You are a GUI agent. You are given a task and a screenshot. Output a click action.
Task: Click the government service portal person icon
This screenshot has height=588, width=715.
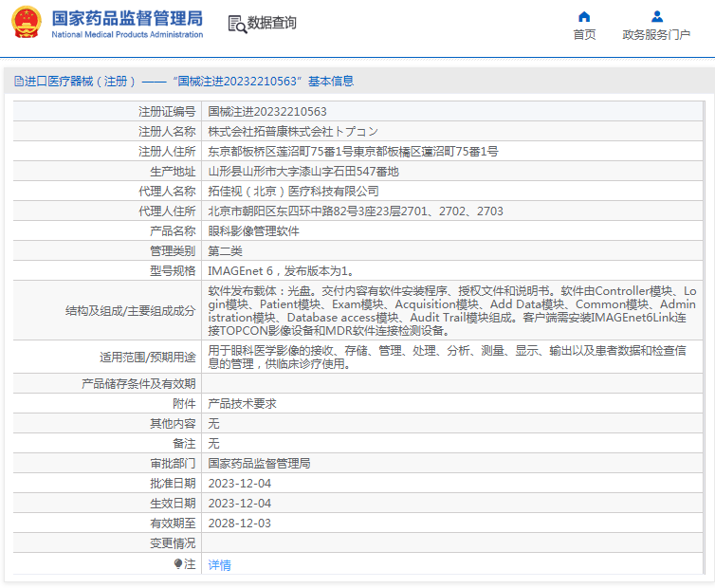pyautogui.click(x=656, y=17)
